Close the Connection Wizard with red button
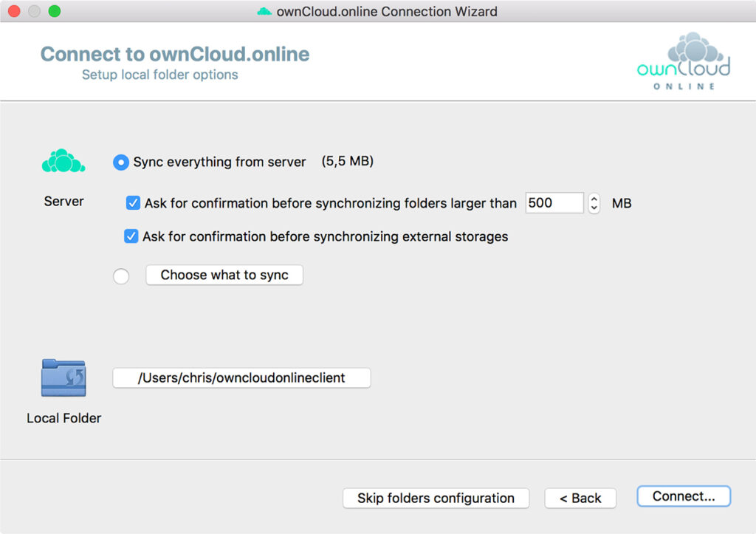 pos(14,12)
